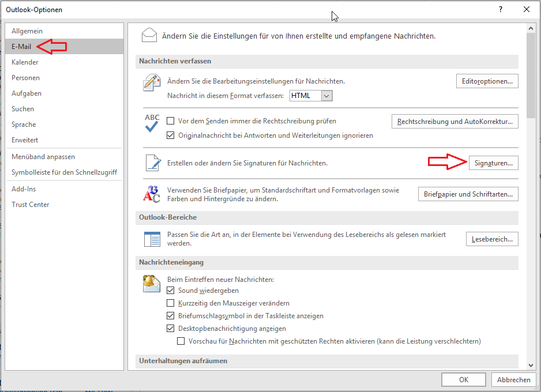Viewport: 541px width, 392px height.
Task: Click the scrollbar down arrow
Action: (x=531, y=365)
